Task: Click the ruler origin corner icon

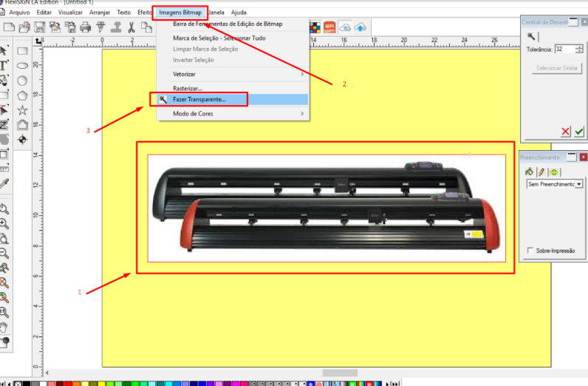Action: (x=38, y=41)
